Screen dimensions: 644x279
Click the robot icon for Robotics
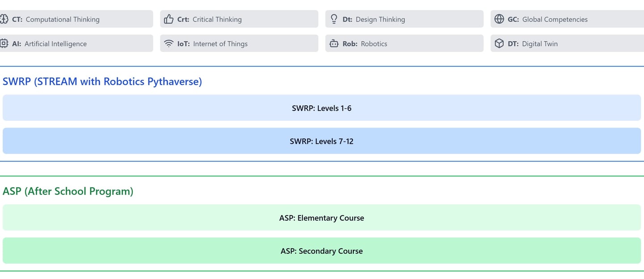334,43
